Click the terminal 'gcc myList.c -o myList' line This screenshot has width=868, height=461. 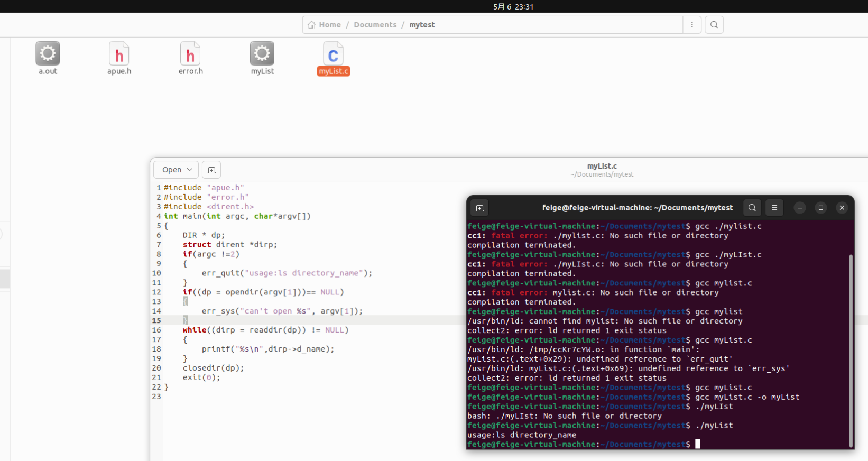(x=633, y=397)
